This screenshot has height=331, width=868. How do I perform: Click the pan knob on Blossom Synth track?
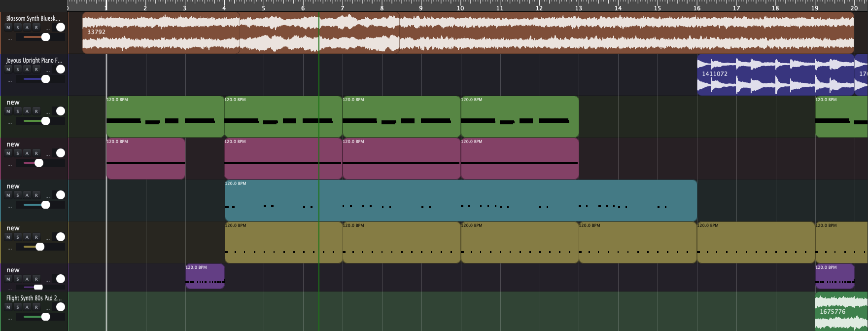(x=61, y=27)
